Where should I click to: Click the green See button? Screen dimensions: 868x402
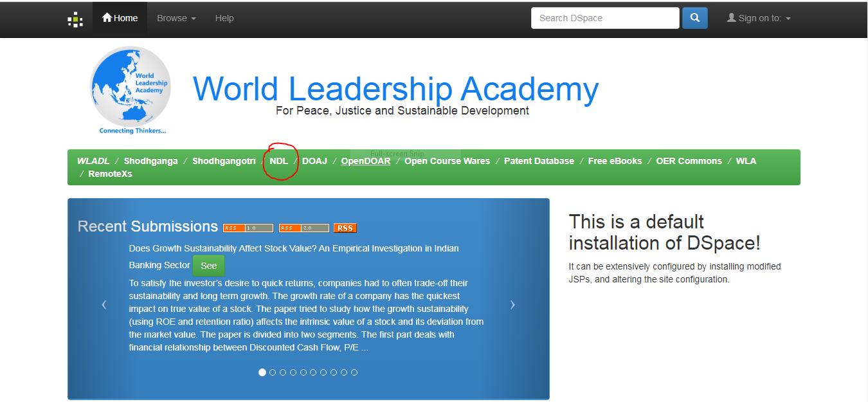[x=209, y=266]
